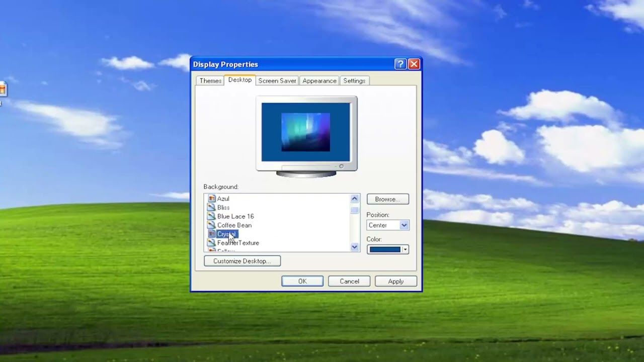Open the Themes tab

click(210, 81)
